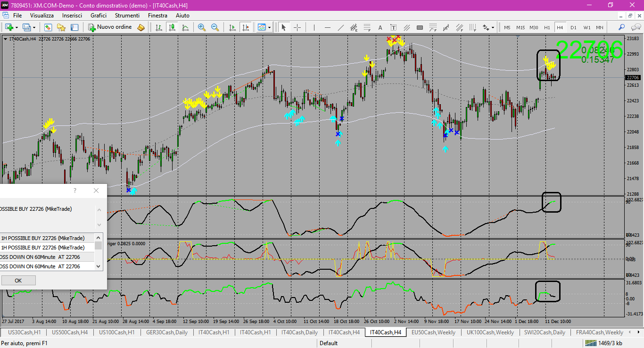Switch timeframe to M5
This screenshot has height=348, width=644.
[x=507, y=27]
